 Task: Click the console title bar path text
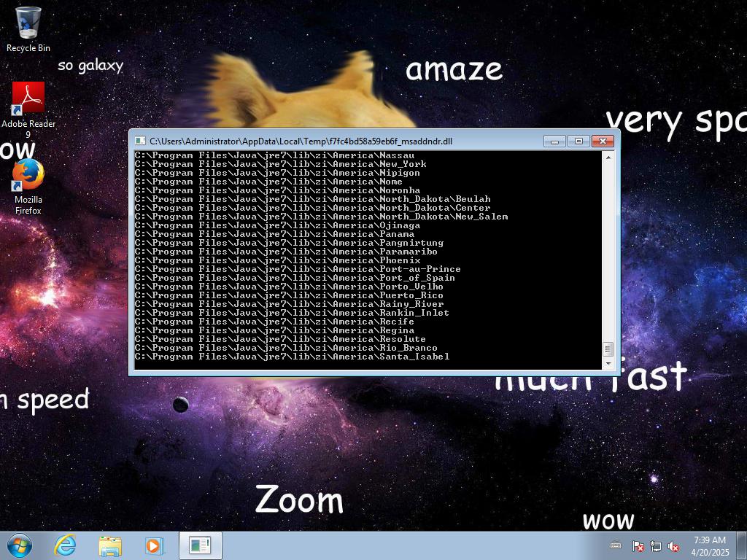pos(301,141)
